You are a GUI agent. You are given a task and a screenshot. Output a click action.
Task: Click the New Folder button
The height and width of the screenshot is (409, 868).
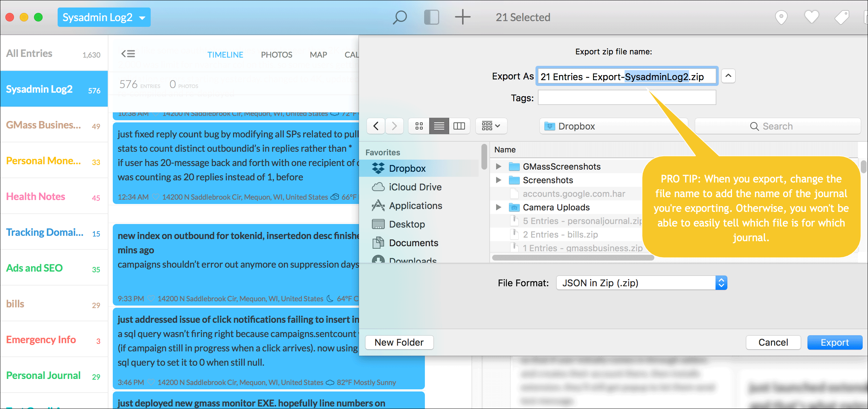pyautogui.click(x=399, y=342)
